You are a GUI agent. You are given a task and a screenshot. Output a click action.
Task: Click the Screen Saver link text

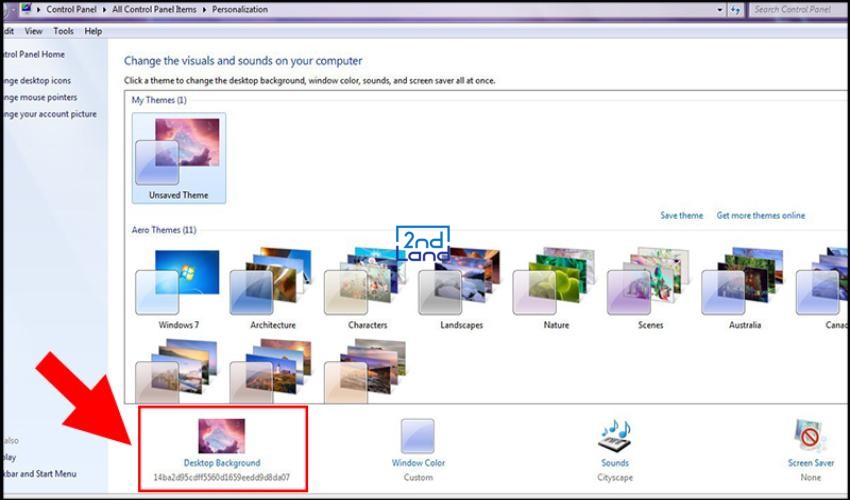[x=810, y=463]
